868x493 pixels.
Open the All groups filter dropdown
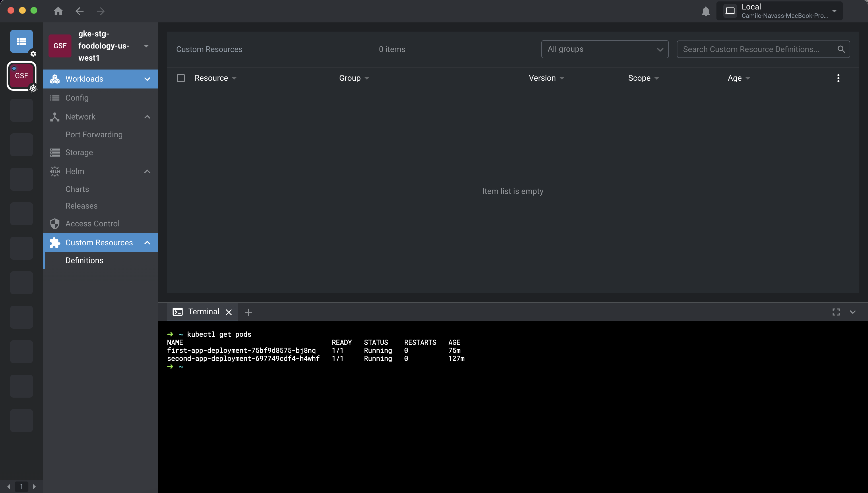[604, 49]
